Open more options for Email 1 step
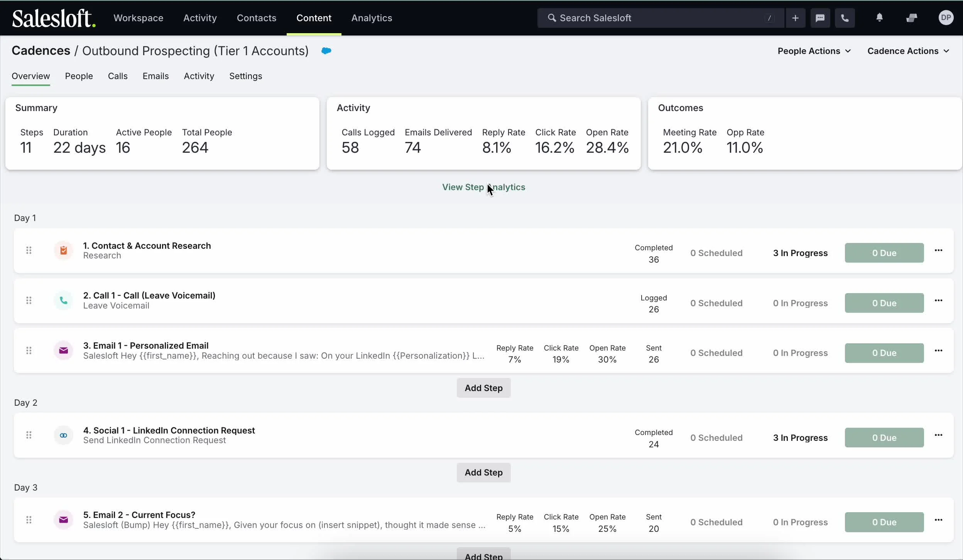963x560 pixels. click(938, 351)
